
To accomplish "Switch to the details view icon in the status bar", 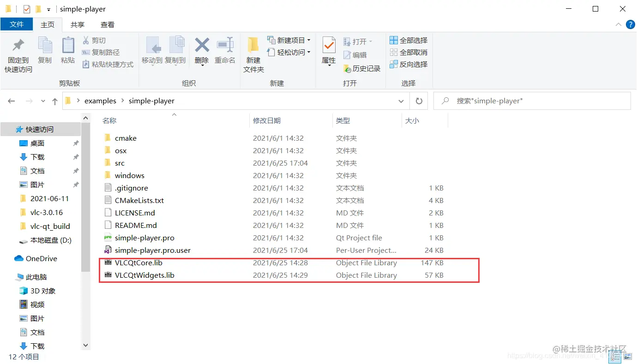I will (x=615, y=356).
